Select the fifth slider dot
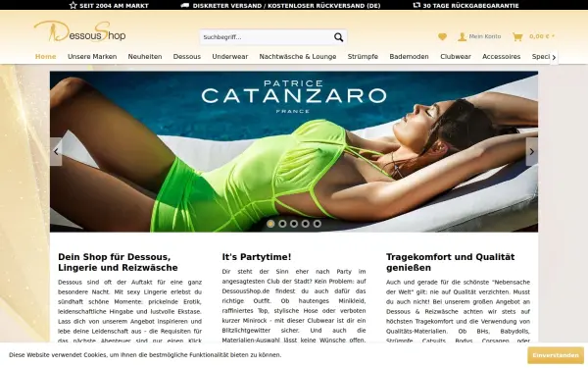Image resolution: width=588 pixels, height=368 pixels. tap(318, 224)
